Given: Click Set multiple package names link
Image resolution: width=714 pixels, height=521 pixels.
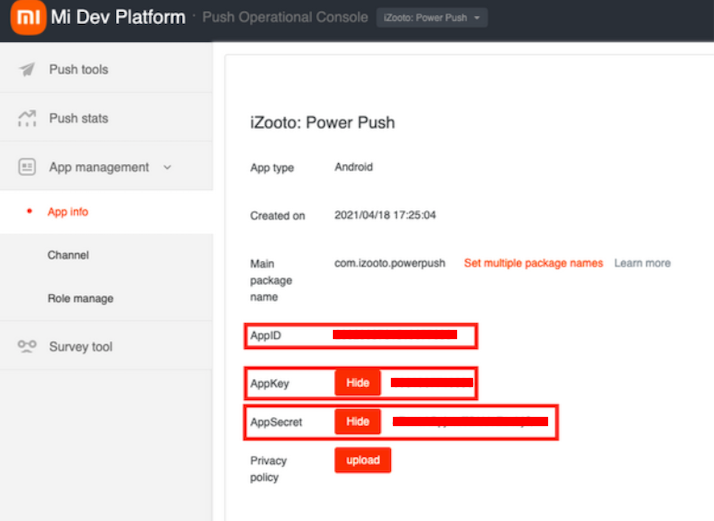Looking at the screenshot, I should point(533,263).
